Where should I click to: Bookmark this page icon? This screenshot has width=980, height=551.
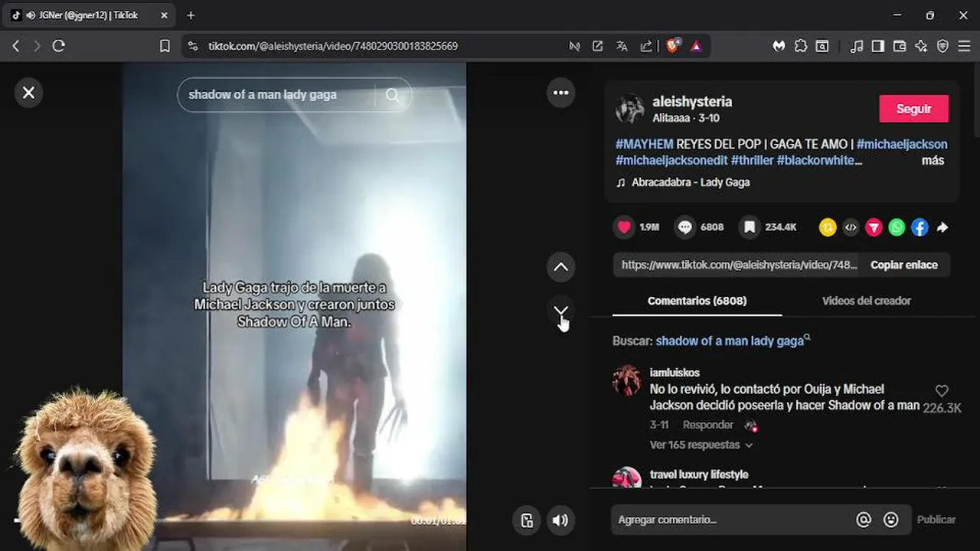[165, 46]
